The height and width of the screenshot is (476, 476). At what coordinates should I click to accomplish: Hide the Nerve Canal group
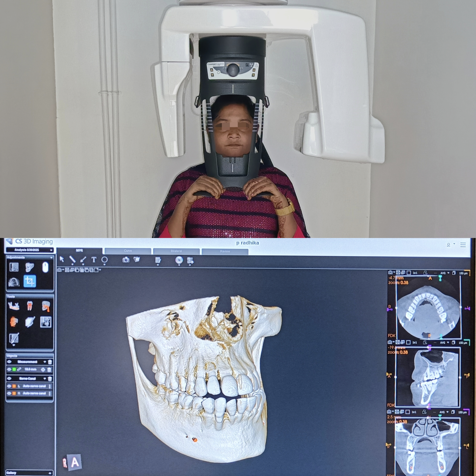tap(9, 378)
